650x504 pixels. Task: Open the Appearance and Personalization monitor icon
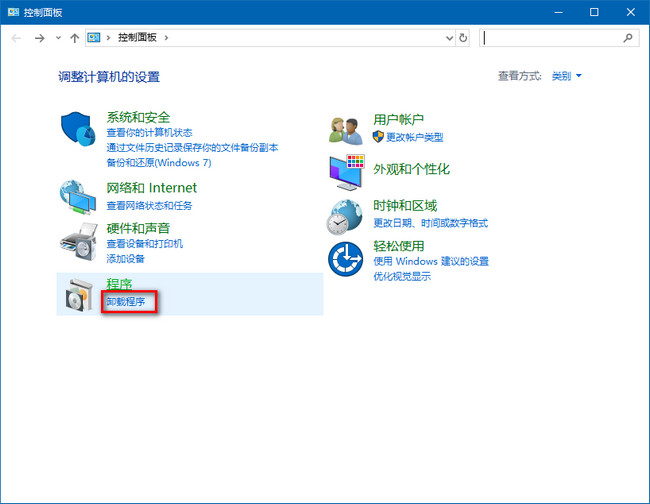coord(347,172)
